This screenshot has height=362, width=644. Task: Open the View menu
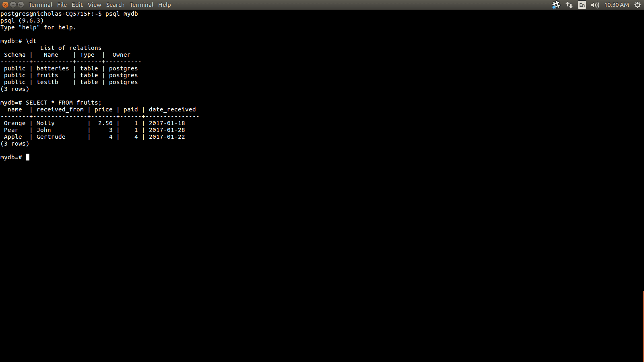pyautogui.click(x=94, y=5)
